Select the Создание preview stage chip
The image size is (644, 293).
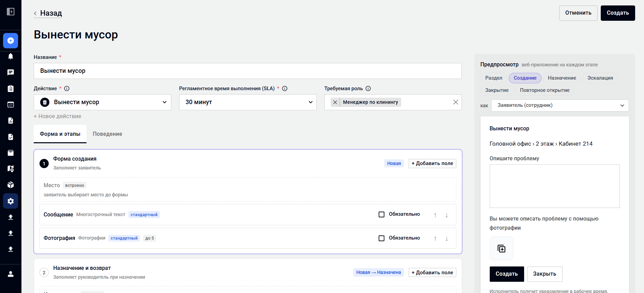pos(525,78)
